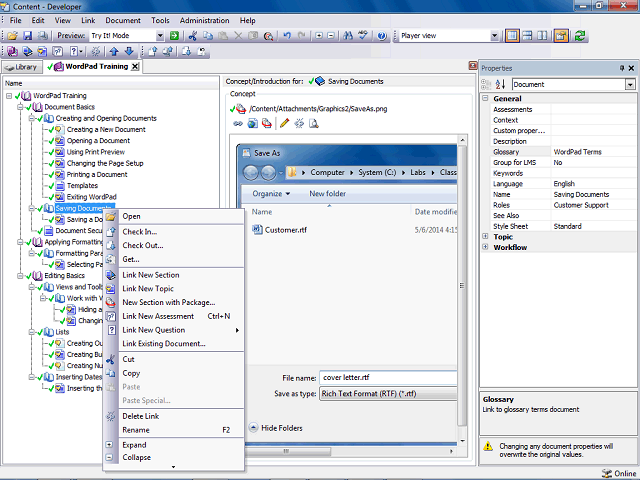Click the green Start Preview arrow icon
This screenshot has height=480, width=640.
pyautogui.click(x=174, y=36)
